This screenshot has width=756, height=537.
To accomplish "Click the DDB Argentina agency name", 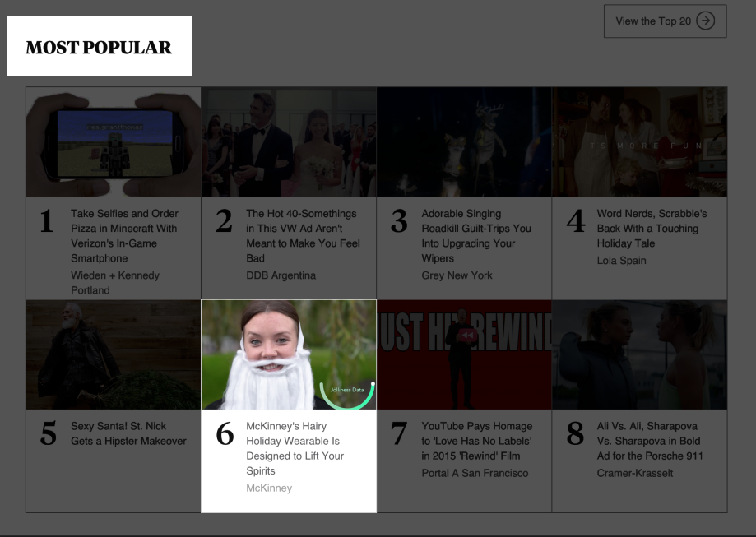I will [x=281, y=275].
